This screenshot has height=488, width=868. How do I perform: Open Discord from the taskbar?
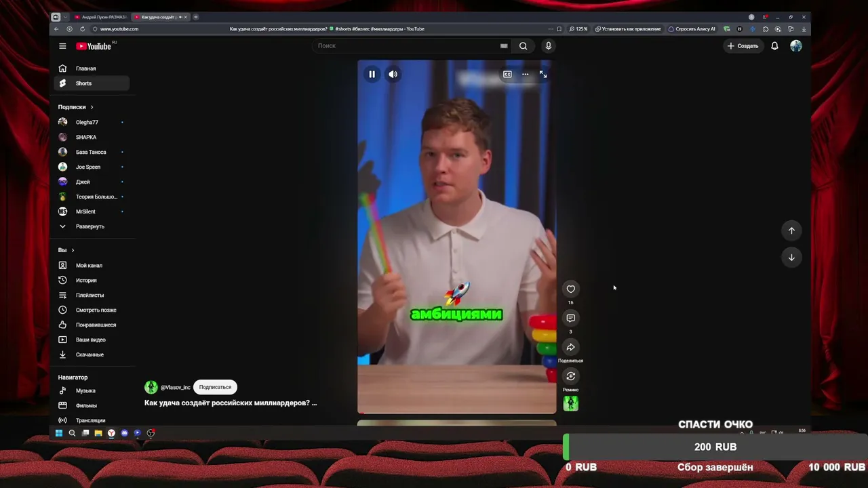(x=124, y=433)
